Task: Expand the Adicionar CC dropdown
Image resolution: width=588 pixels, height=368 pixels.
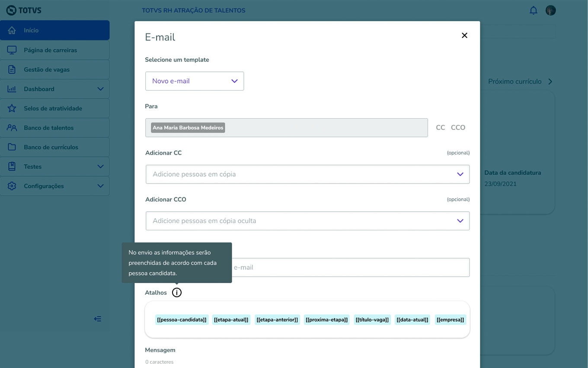Action: [460, 174]
